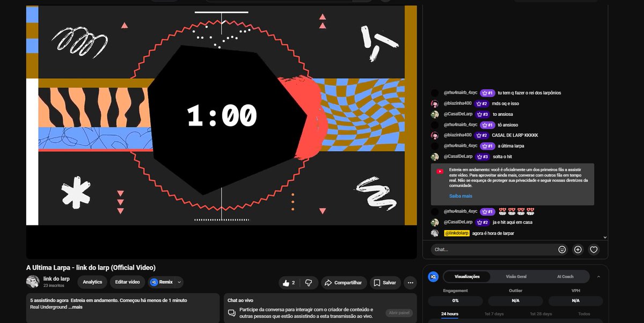Expand description with '...mais'
The image size is (644, 323).
click(x=75, y=307)
